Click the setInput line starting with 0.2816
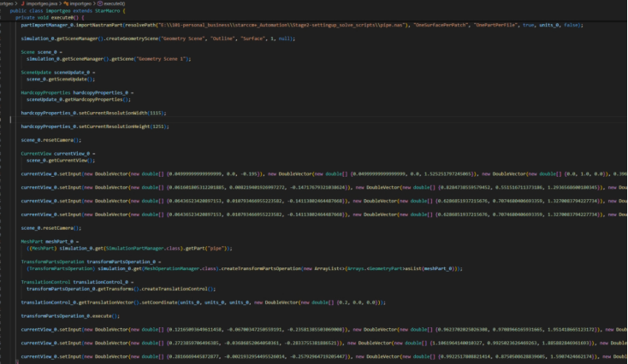Screen dimensions: 628x364 click(323, 356)
